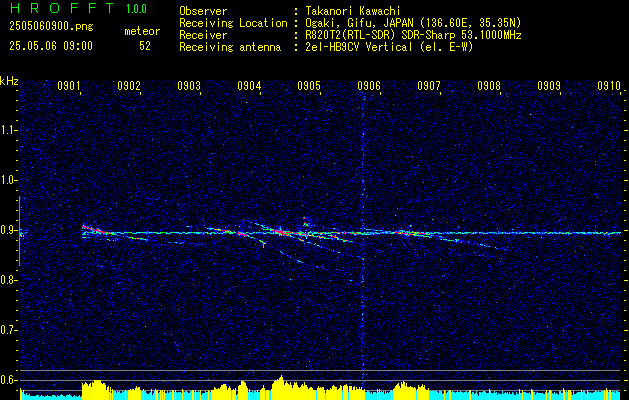Click the 0.8 kHz axis label
Viewport: 629px width, 400px height.
click(x=8, y=280)
